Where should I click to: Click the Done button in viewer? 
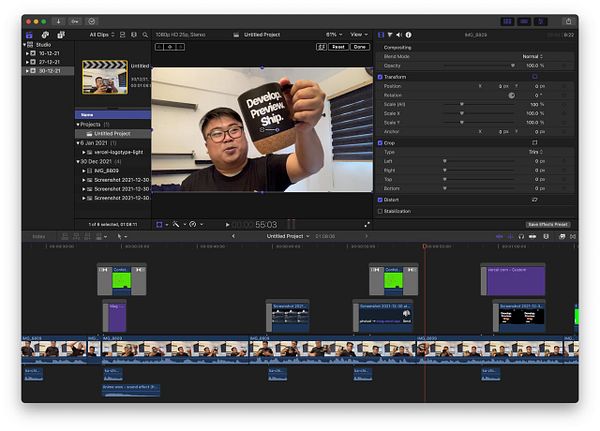(x=360, y=47)
